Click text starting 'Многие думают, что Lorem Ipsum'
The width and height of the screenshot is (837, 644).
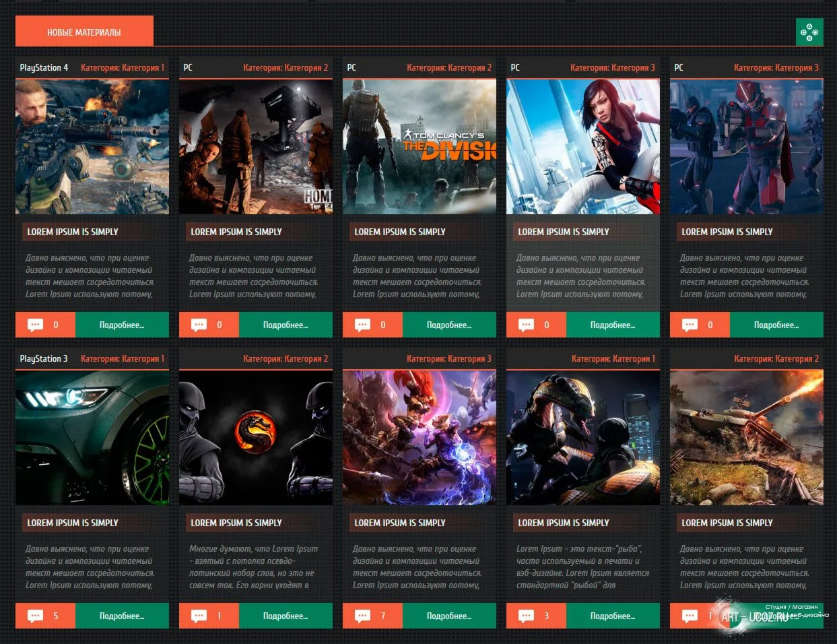254,567
